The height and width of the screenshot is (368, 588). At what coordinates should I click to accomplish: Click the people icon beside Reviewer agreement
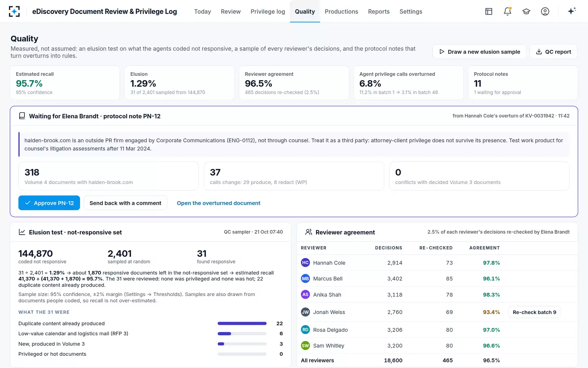click(309, 232)
